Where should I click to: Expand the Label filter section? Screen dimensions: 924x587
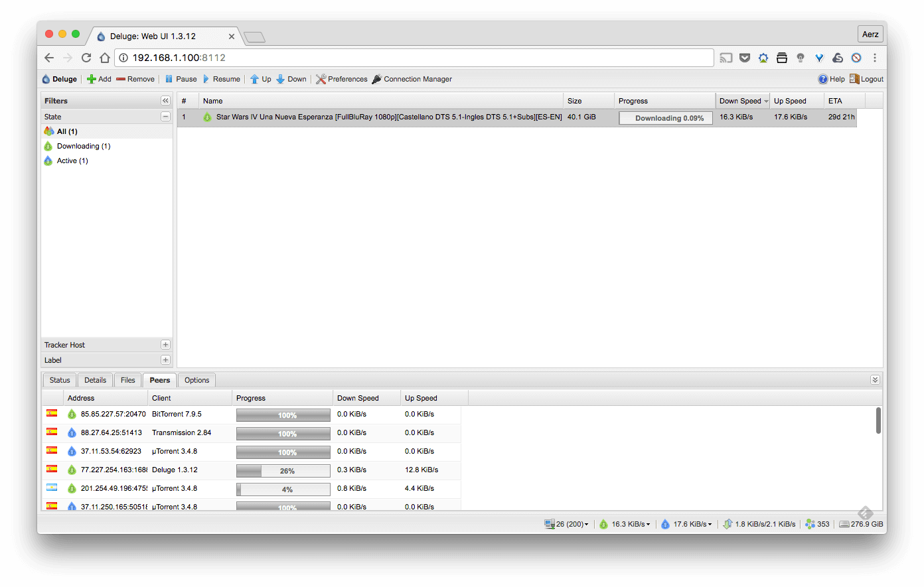tap(165, 360)
